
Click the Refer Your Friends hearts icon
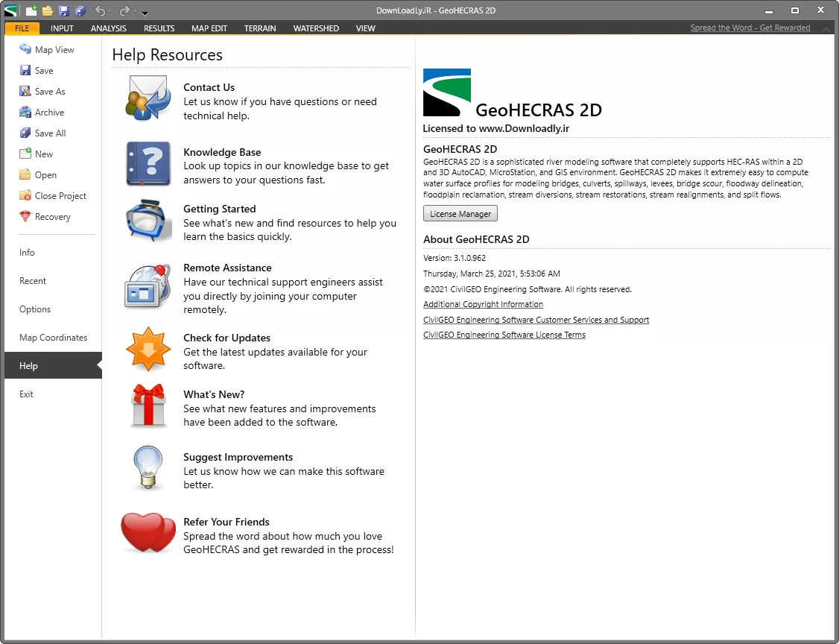pyautogui.click(x=148, y=533)
